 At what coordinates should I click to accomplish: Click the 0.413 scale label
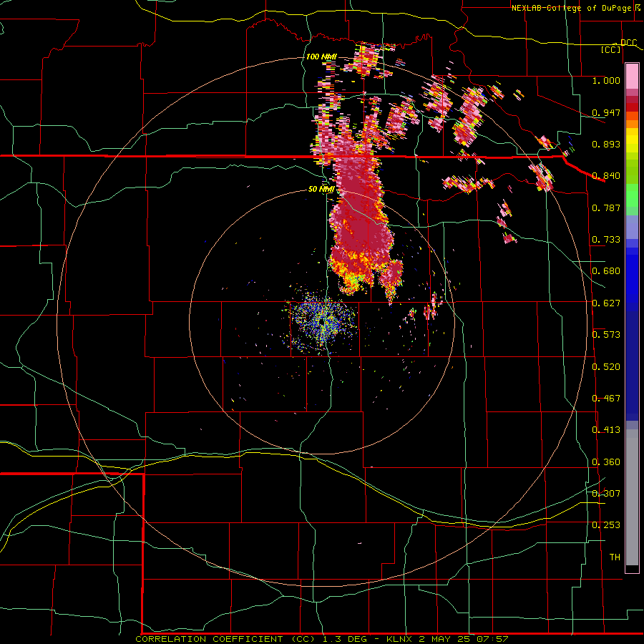click(606, 430)
